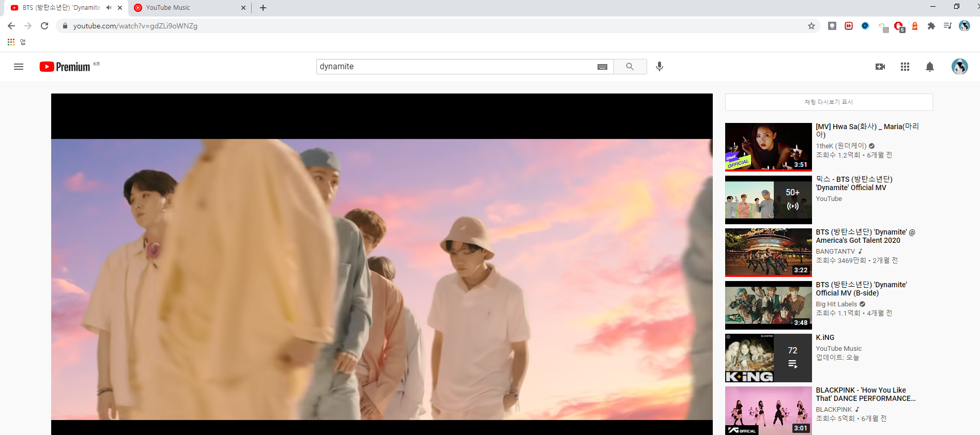This screenshot has width=980, height=435.
Task: Open the K.iNG playlist title
Action: [825, 337]
